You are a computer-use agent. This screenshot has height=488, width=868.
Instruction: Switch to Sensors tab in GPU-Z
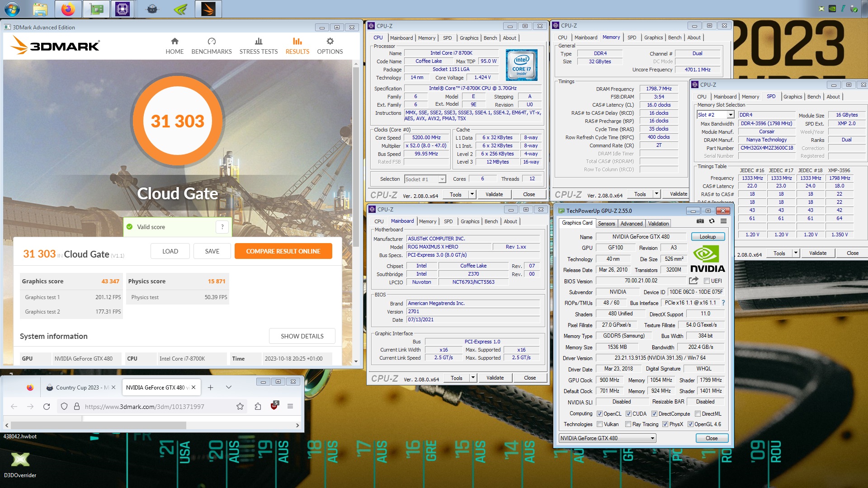click(606, 223)
